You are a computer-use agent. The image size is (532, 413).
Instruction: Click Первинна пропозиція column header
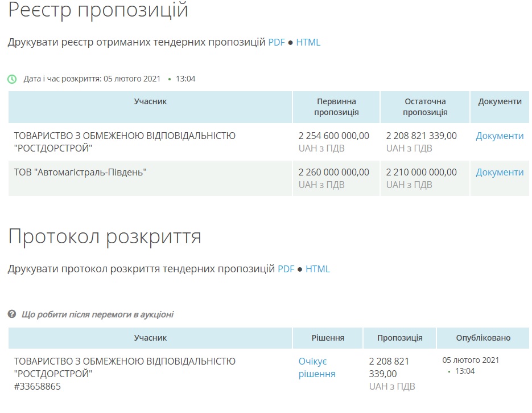coord(336,107)
